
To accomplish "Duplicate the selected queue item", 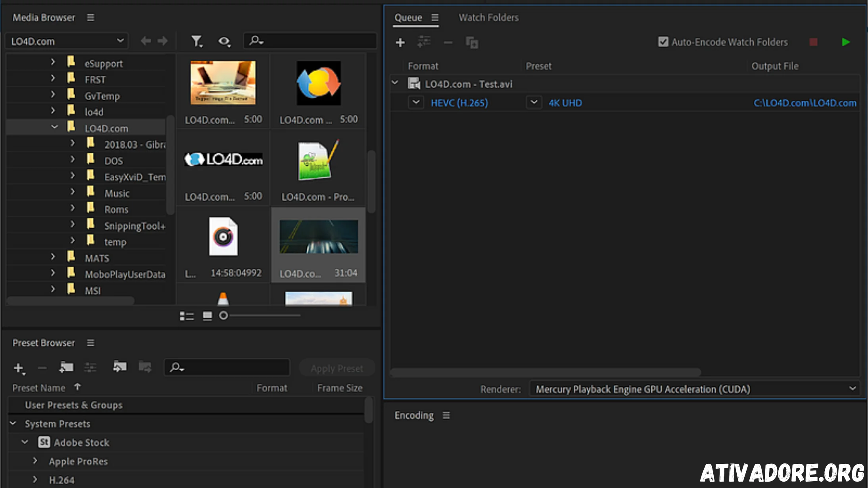I will point(472,42).
